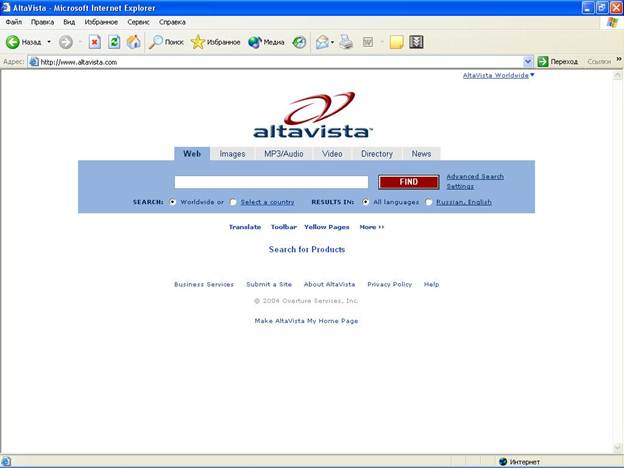
Task: Switch to the MP3/Audio tab
Action: tap(283, 154)
